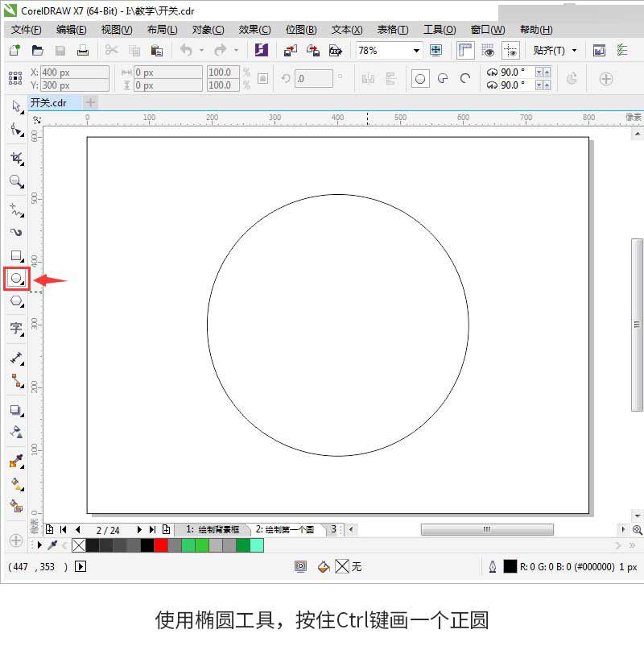Click the Print toolbar icon
Viewport: 644px width, 646px height.
pos(83,51)
